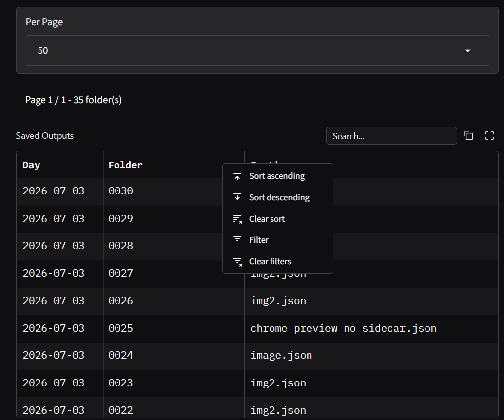
Task: Click the date cell in row 0030
Action: pos(60,191)
